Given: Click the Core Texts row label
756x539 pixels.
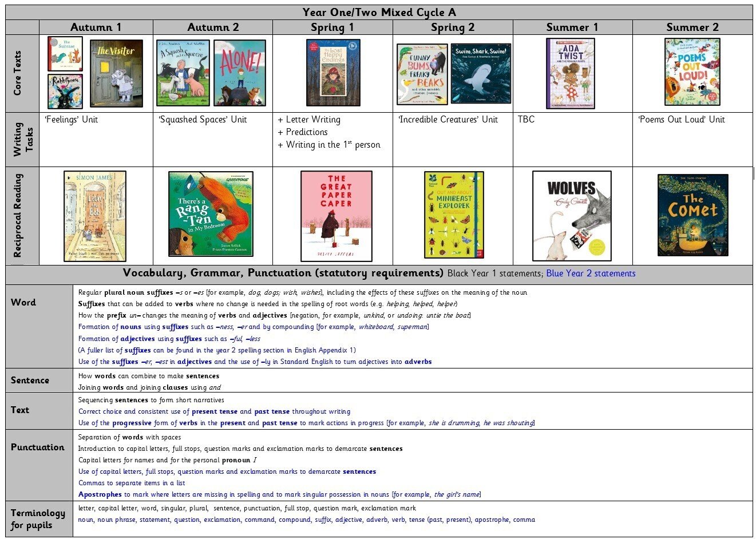Looking at the screenshot, I should (18, 73).
